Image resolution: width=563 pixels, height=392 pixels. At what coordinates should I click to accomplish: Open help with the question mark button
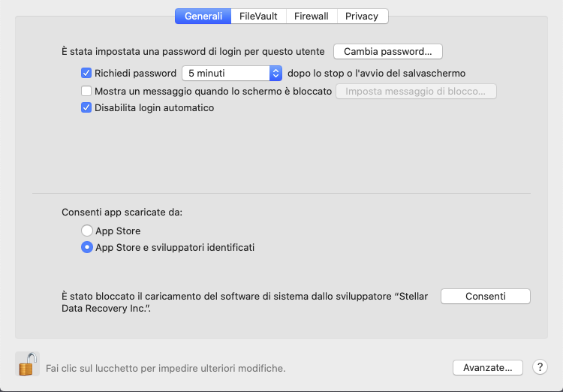coord(540,367)
